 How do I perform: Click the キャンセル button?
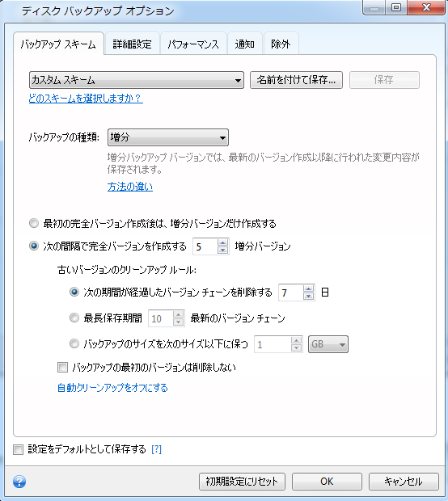tap(404, 482)
